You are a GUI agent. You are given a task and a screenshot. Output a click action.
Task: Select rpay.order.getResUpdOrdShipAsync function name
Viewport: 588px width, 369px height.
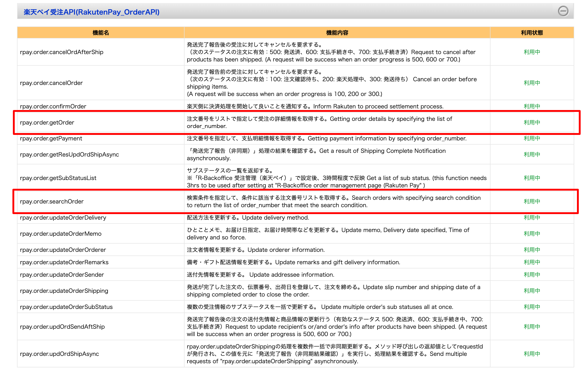69,154
